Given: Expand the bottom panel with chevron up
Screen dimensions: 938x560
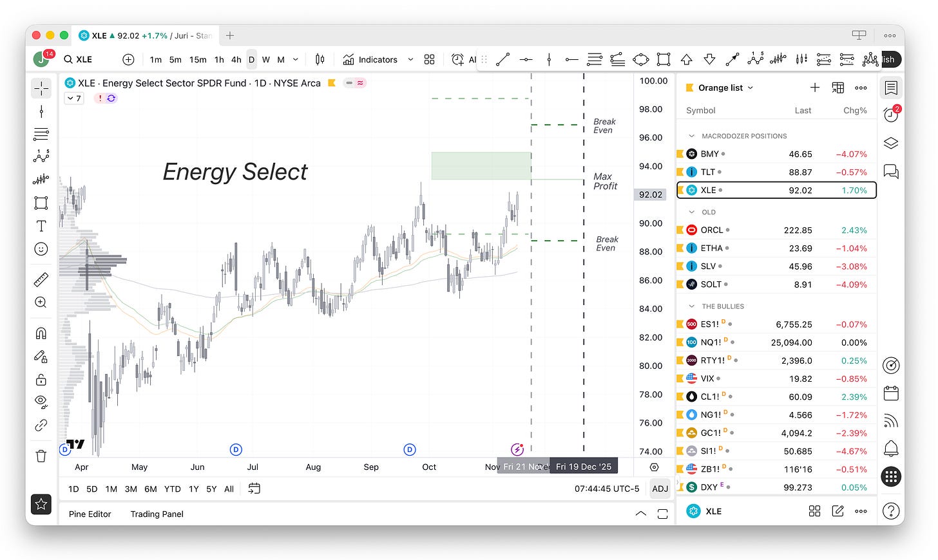Looking at the screenshot, I should (640, 514).
